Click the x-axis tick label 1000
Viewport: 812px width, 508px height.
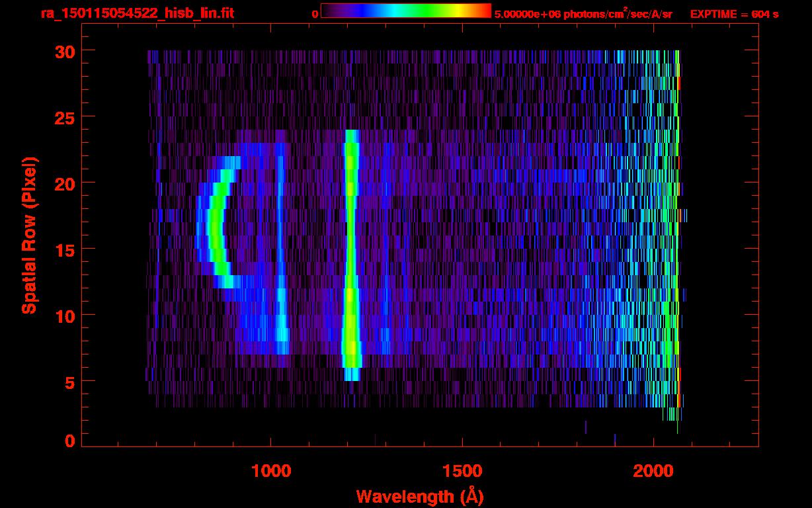[x=271, y=471]
